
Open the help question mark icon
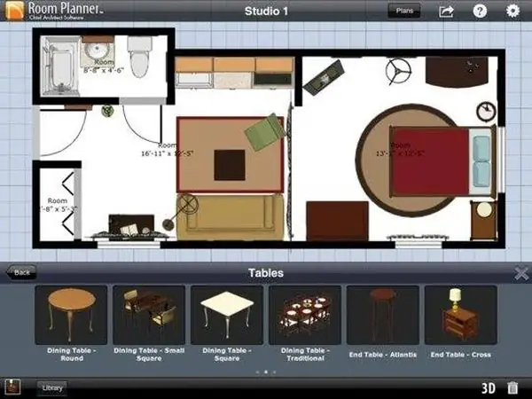(x=480, y=12)
